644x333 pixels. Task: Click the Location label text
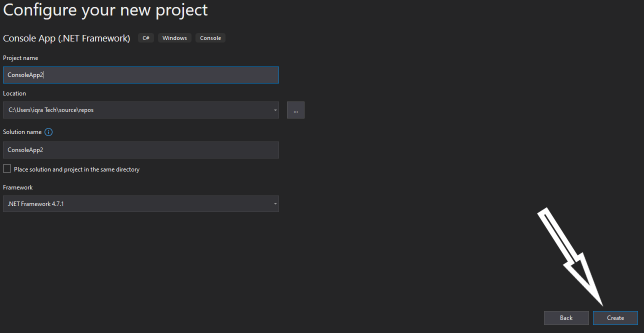14,93
